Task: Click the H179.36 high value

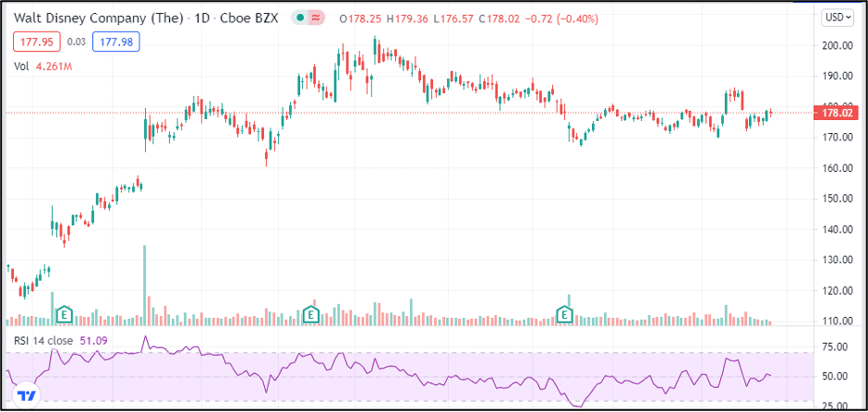Action: 407,18
